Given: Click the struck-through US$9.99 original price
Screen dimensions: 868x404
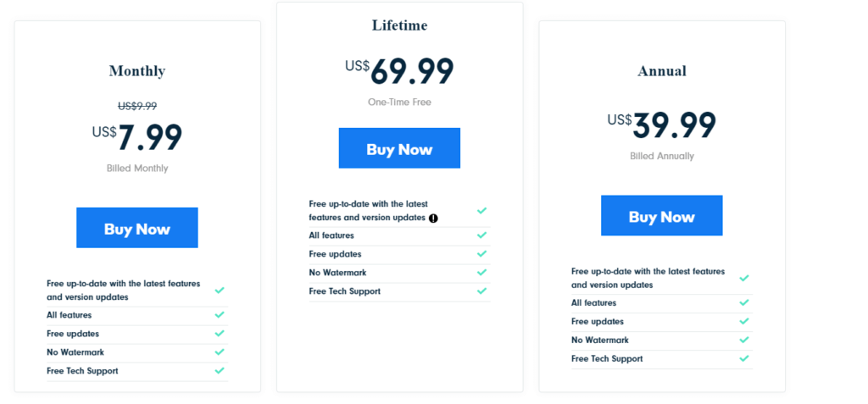Looking at the screenshot, I should click(x=137, y=106).
